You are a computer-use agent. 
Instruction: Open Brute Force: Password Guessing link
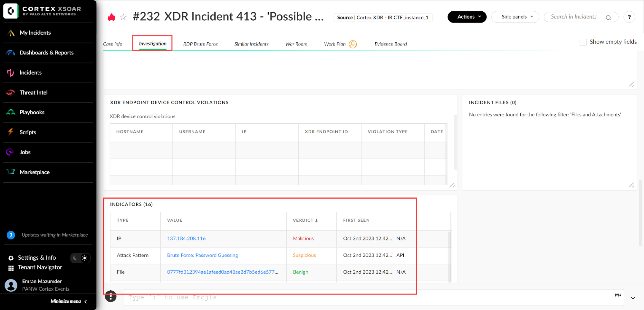pos(202,255)
